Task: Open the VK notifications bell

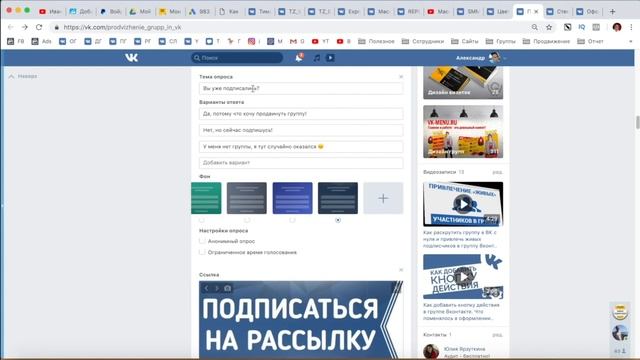Action: click(x=299, y=58)
